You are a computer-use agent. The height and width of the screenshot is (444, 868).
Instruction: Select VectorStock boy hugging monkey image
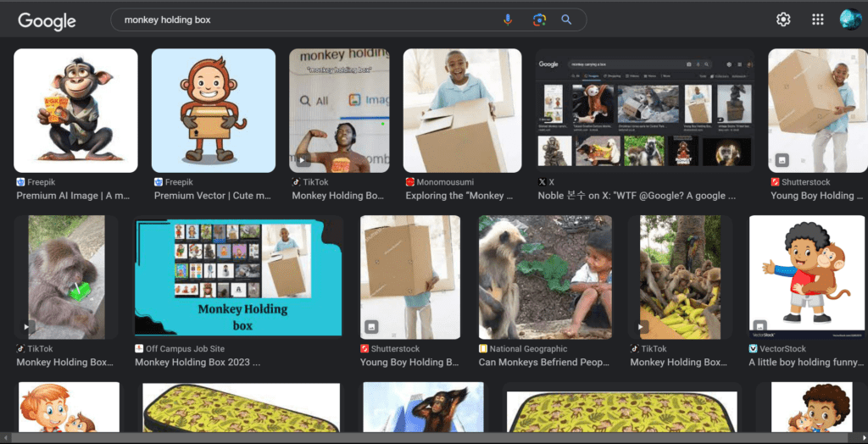point(806,276)
